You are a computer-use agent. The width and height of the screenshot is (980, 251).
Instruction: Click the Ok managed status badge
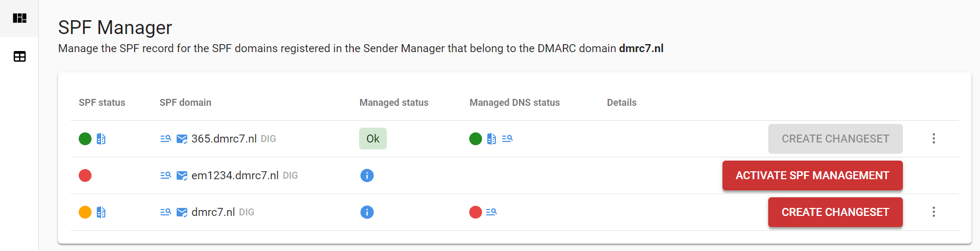point(373,139)
